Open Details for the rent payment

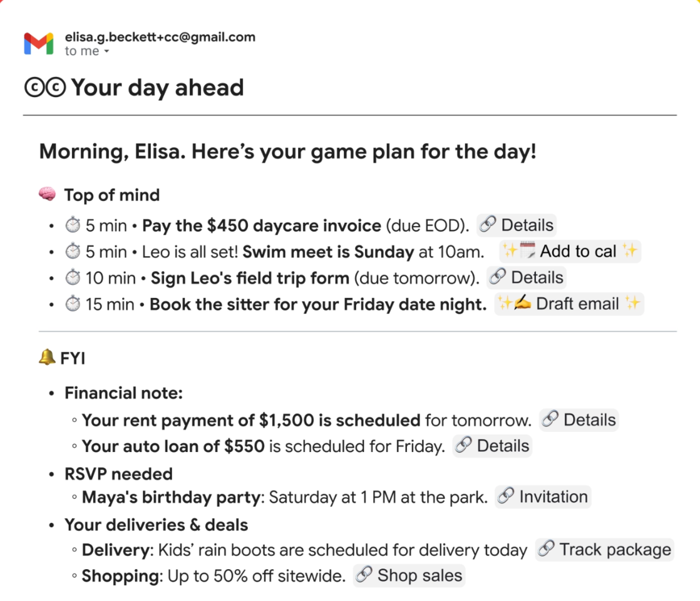579,419
